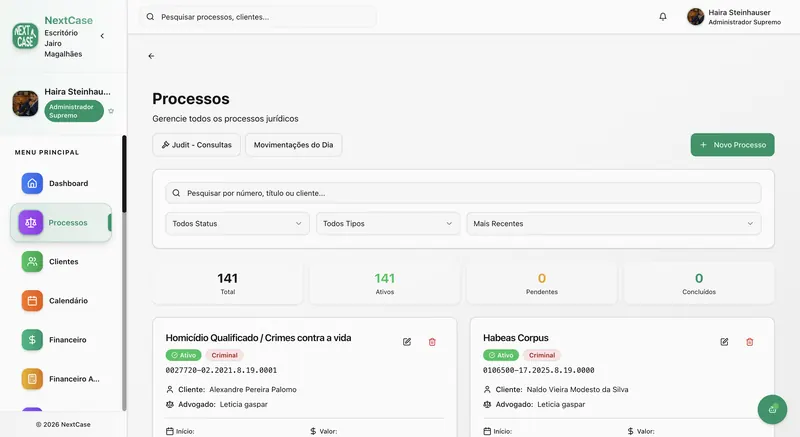Open the Todos Status dropdown

(237, 224)
